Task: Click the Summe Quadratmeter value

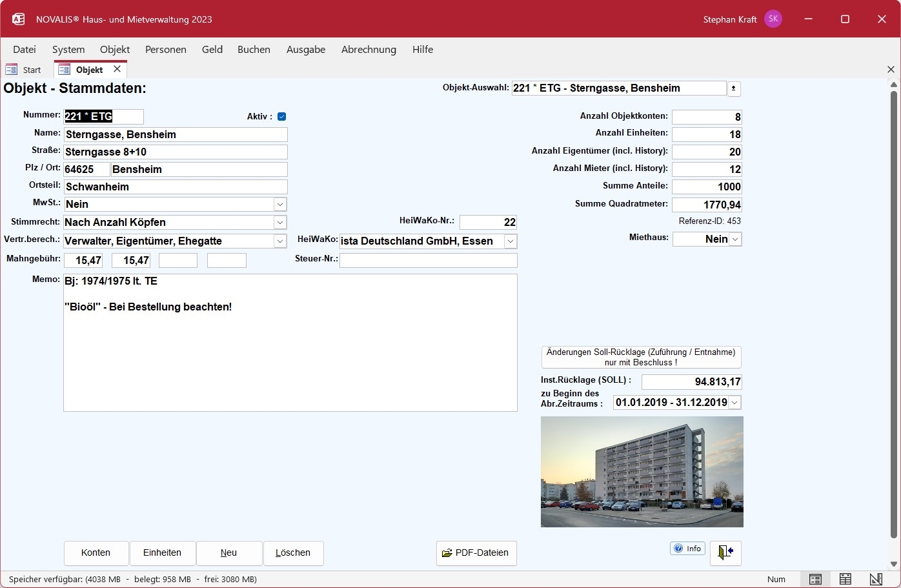Action: click(707, 205)
